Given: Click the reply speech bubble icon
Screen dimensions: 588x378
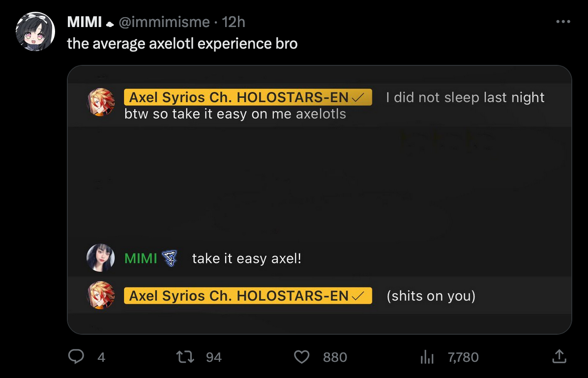Looking at the screenshot, I should pyautogui.click(x=76, y=357).
